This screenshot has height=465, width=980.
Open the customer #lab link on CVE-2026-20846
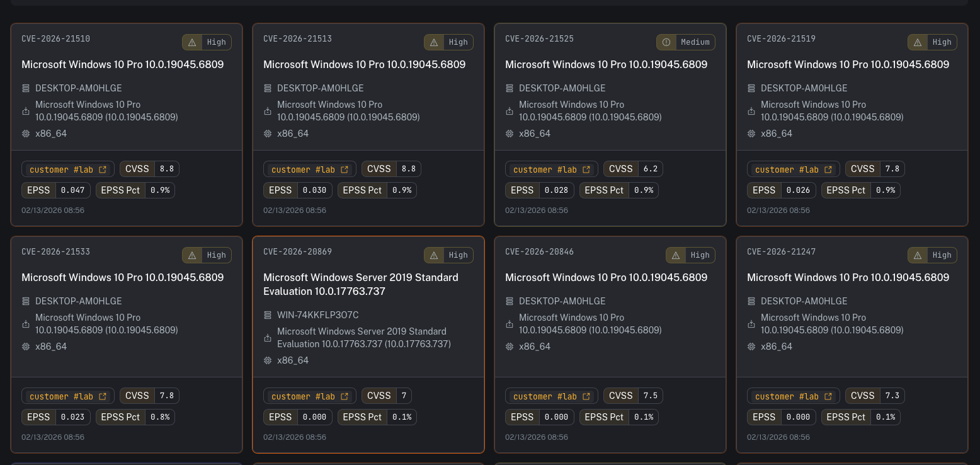[552, 396]
